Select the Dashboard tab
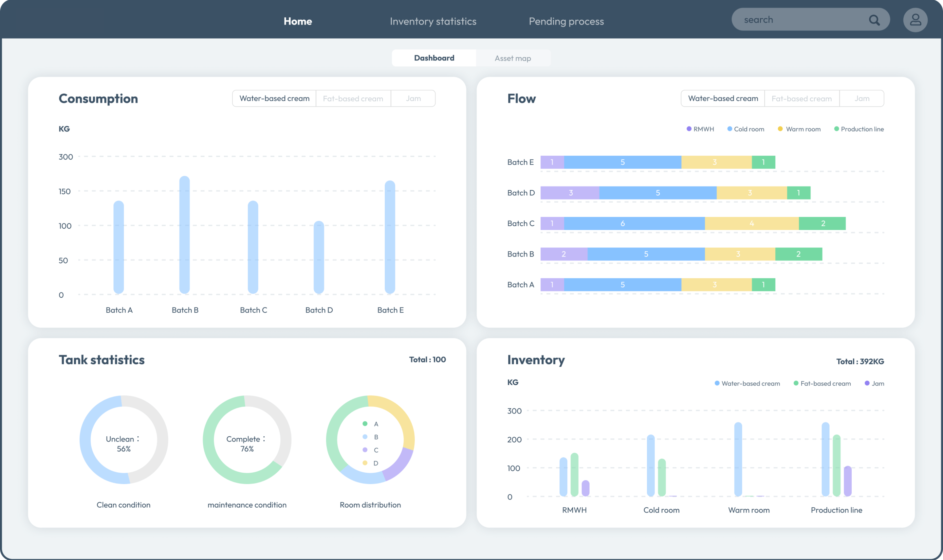The width and height of the screenshot is (943, 560). point(434,58)
